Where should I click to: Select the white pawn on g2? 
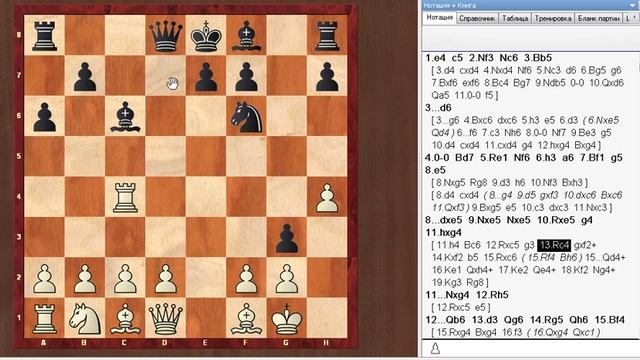click(287, 278)
